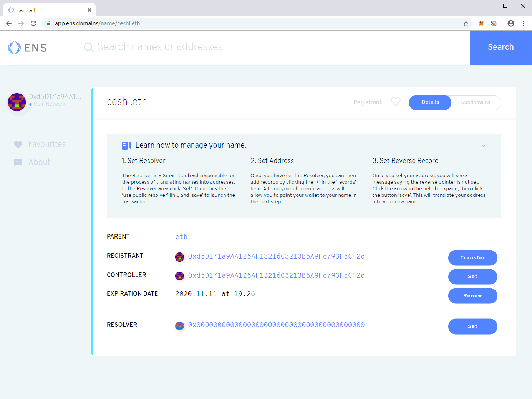Viewport: 532px width, 399px height.
Task: Select the ceshi.eth browser tab
Action: pyautogui.click(x=50, y=10)
